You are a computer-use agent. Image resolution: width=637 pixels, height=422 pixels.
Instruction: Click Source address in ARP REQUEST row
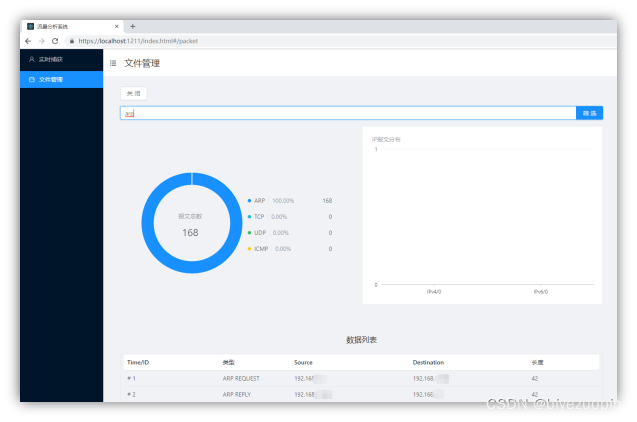pos(310,379)
